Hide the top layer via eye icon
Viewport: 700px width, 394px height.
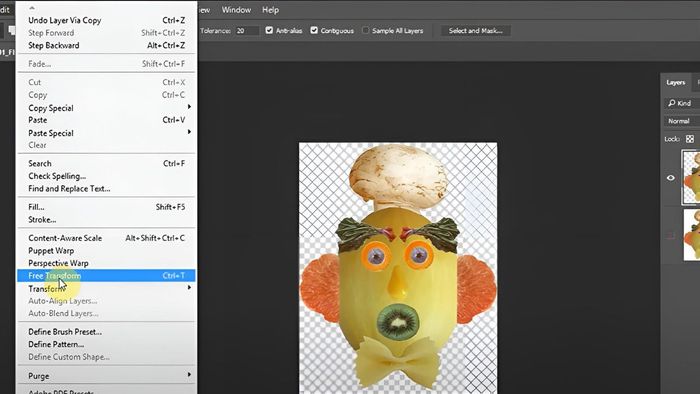(x=671, y=178)
